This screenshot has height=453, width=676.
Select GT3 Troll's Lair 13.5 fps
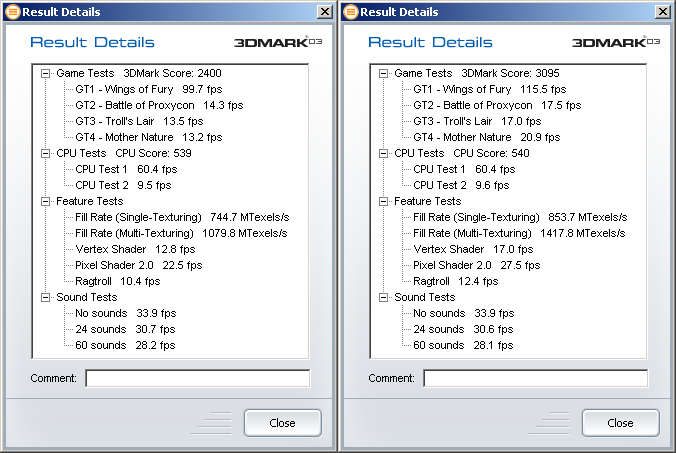[139, 121]
